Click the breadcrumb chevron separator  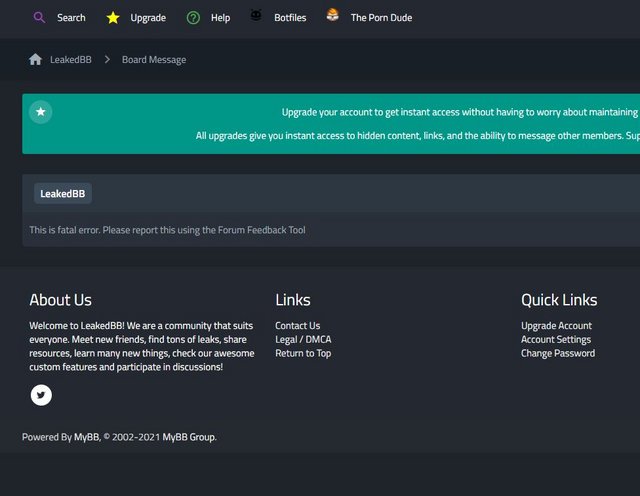pos(107,60)
